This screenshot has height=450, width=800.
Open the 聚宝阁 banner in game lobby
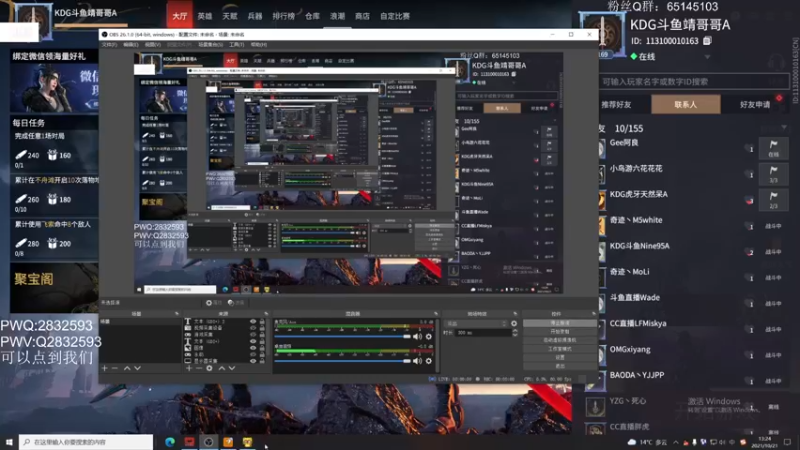point(54,287)
